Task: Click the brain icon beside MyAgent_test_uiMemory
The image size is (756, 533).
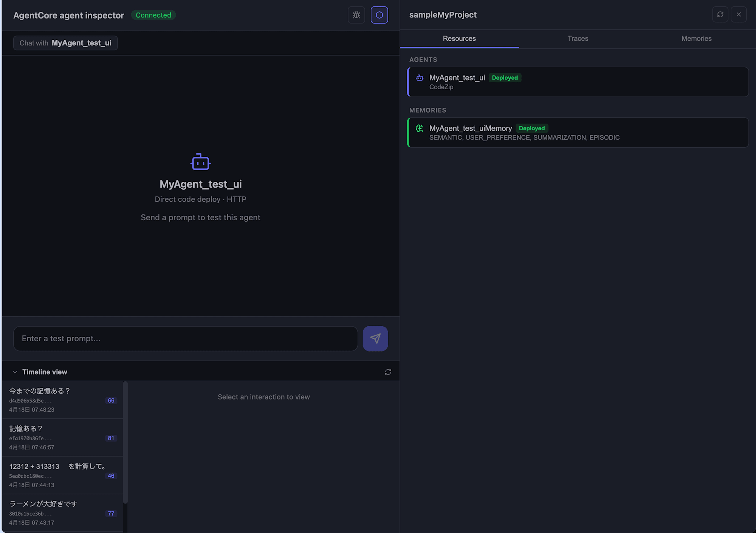Action: coord(420,129)
